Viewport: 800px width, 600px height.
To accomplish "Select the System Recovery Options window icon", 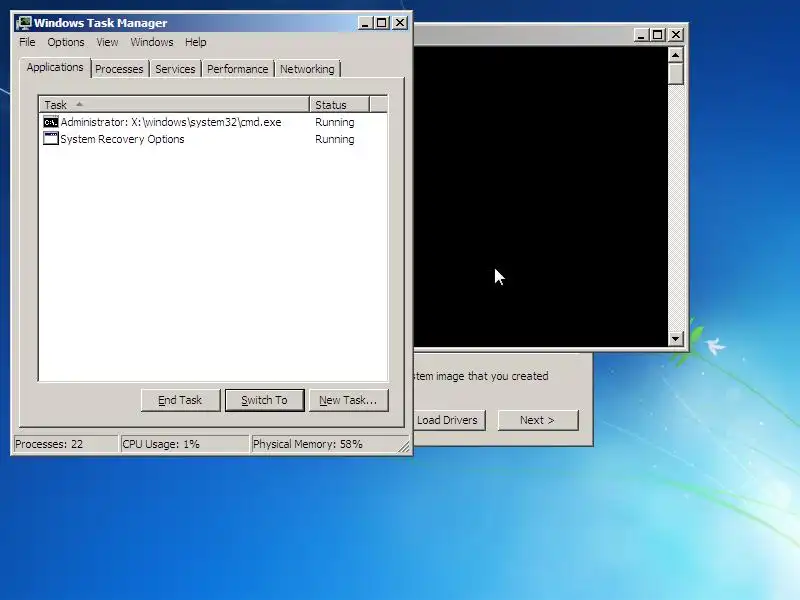I will click(x=51, y=139).
